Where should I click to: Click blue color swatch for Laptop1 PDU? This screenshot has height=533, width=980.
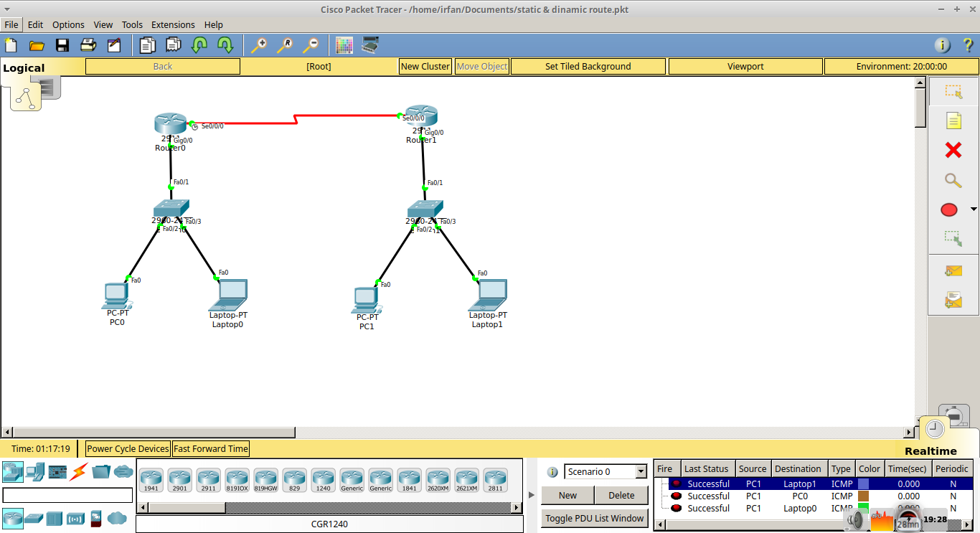863,484
